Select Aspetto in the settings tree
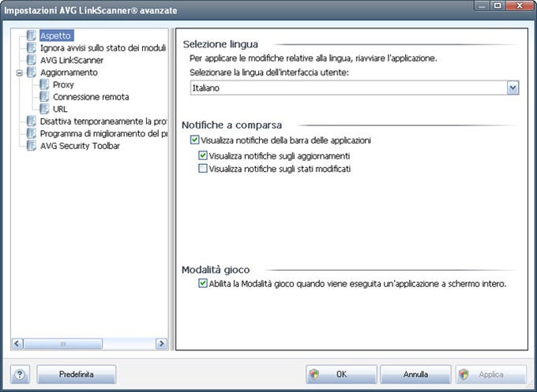 point(56,35)
